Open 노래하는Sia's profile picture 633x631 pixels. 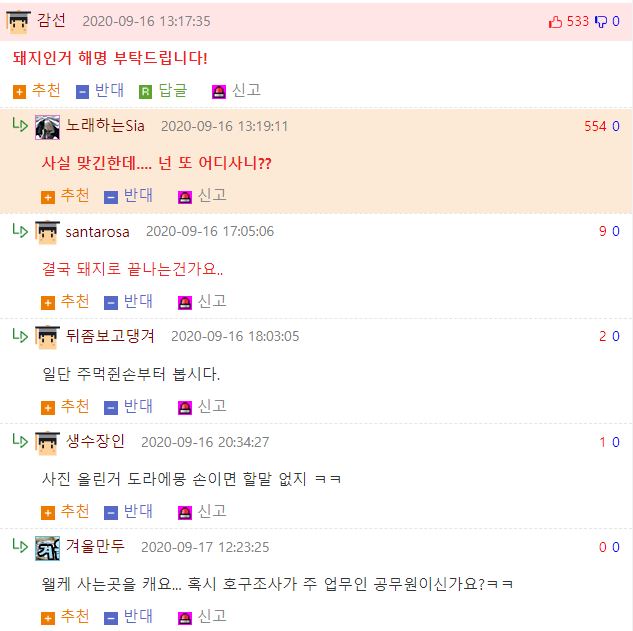47,127
